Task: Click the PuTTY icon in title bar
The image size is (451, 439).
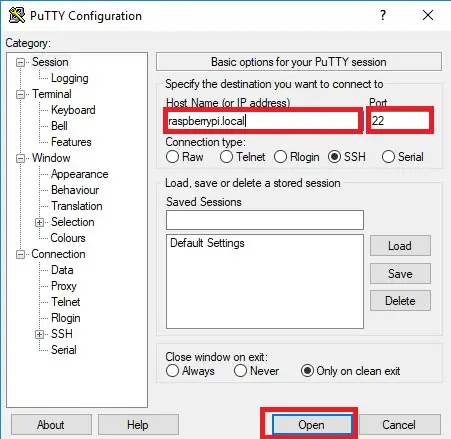Action: click(17, 15)
